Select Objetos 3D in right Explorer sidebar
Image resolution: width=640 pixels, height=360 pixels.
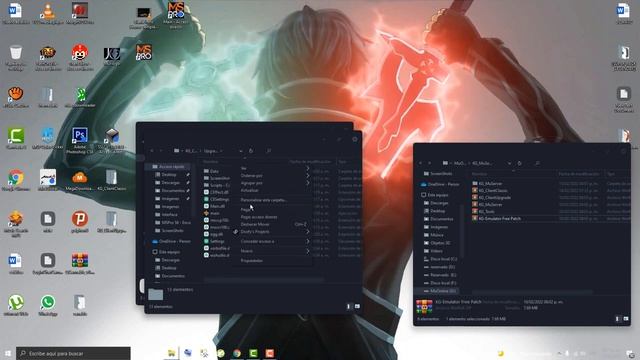coord(437,243)
